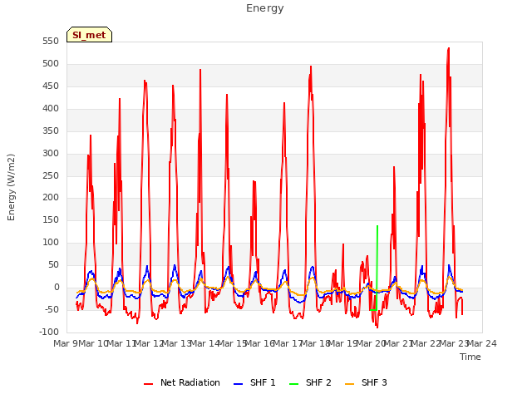Image resolution: width=532 pixels, height=399 pixels.
Task: Click the 450 y-axis tick label
Action: [x=51, y=86]
